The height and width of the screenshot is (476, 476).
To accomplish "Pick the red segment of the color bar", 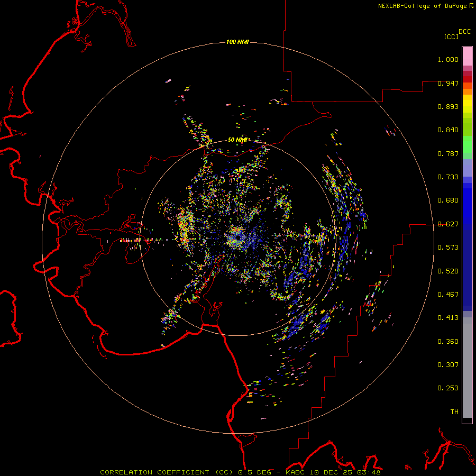I will [x=467, y=79].
